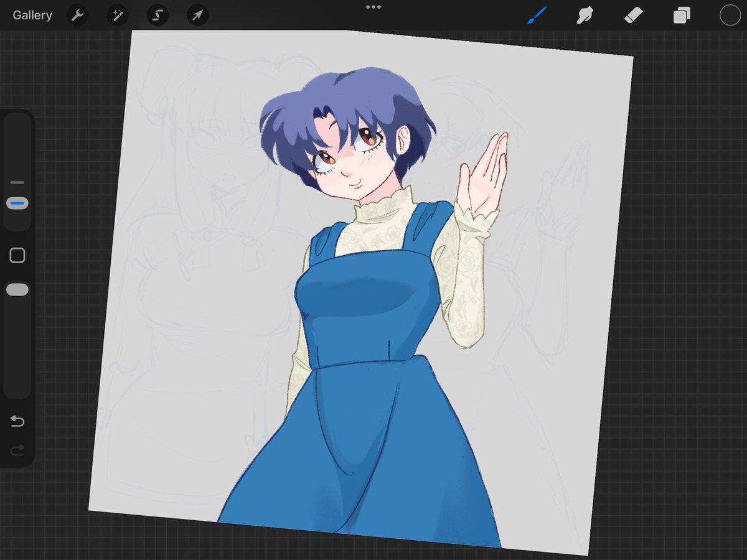Redo the last action
The width and height of the screenshot is (747, 560).
[17, 450]
